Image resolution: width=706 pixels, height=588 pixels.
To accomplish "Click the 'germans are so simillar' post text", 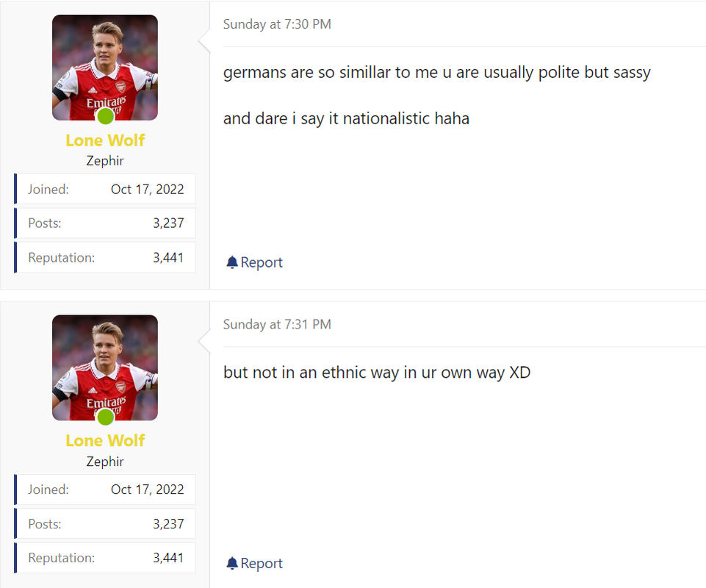I will (x=436, y=73).
